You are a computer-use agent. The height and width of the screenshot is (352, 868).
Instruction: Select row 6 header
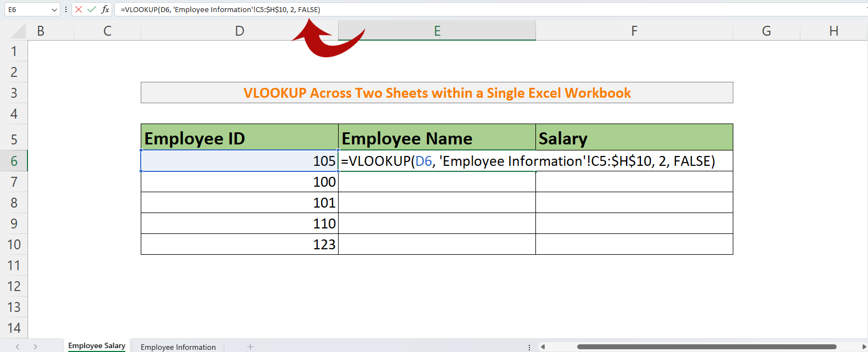(14, 161)
